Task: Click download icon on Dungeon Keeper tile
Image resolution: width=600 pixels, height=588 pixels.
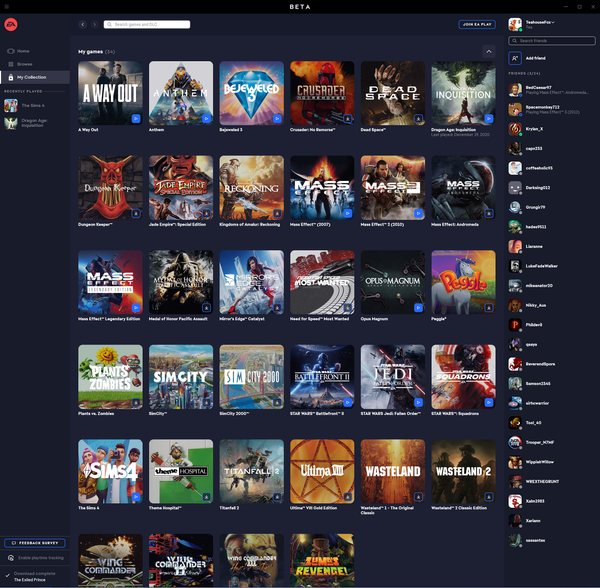Action: [136, 213]
